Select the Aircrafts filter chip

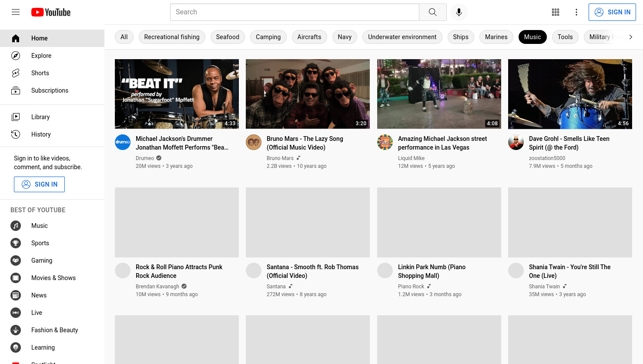309,37
